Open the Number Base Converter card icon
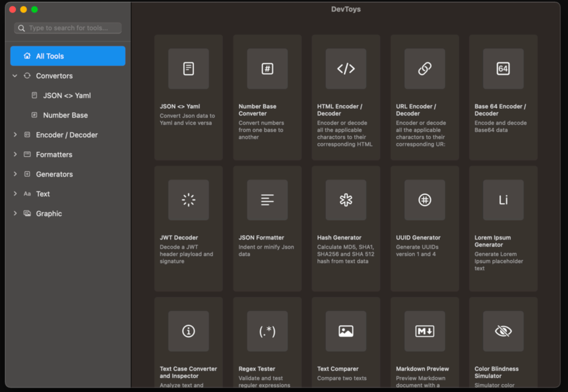The height and width of the screenshot is (392, 568). pos(267,69)
